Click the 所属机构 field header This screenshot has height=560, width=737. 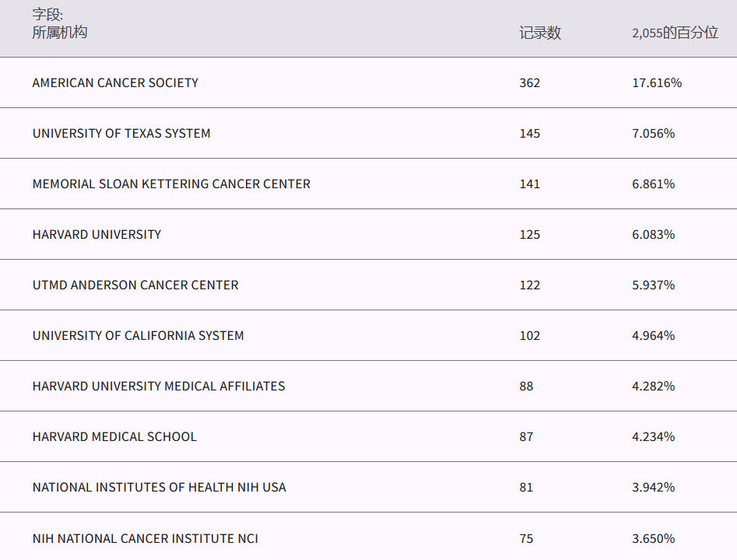click(60, 32)
